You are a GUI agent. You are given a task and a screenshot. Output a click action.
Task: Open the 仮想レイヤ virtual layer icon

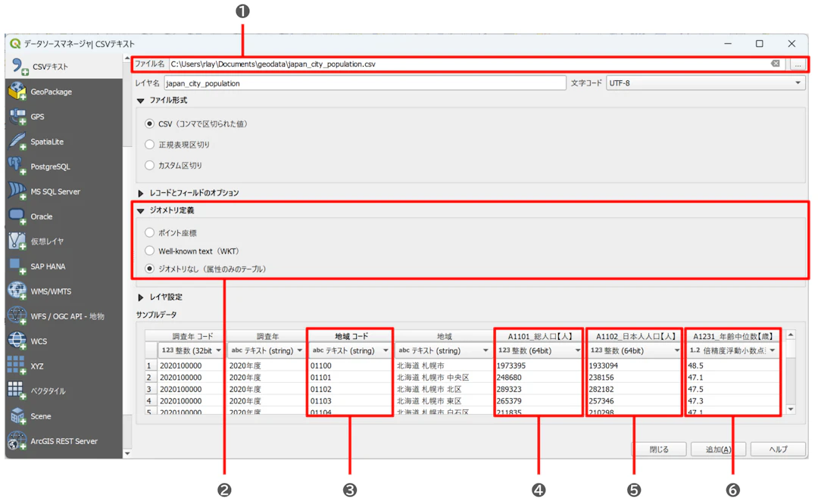(17, 241)
